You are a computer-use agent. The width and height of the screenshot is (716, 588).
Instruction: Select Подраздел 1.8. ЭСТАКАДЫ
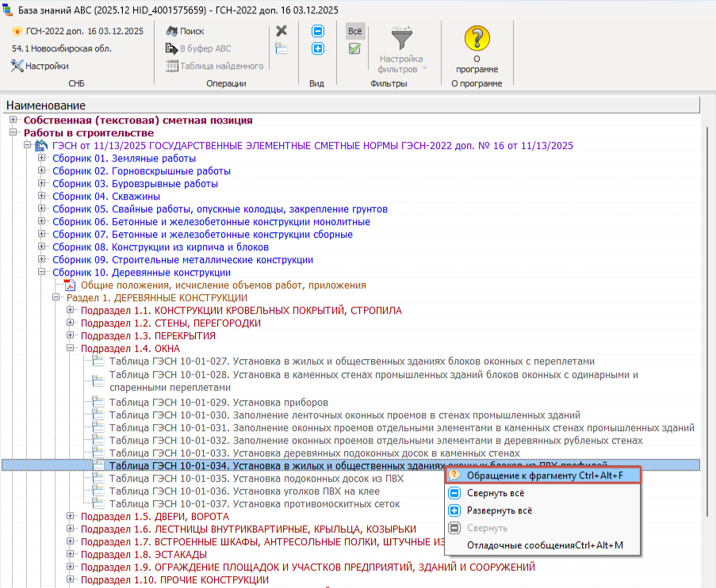(x=144, y=554)
